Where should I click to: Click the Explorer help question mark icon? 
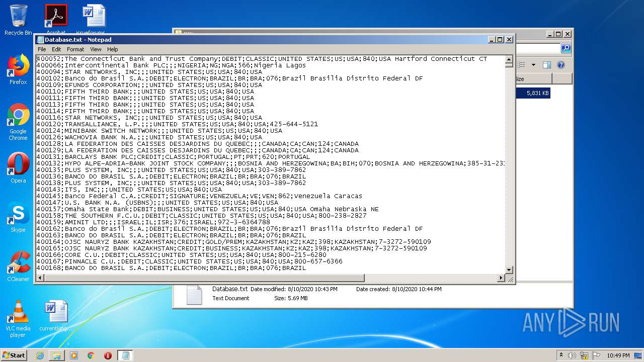(561, 65)
